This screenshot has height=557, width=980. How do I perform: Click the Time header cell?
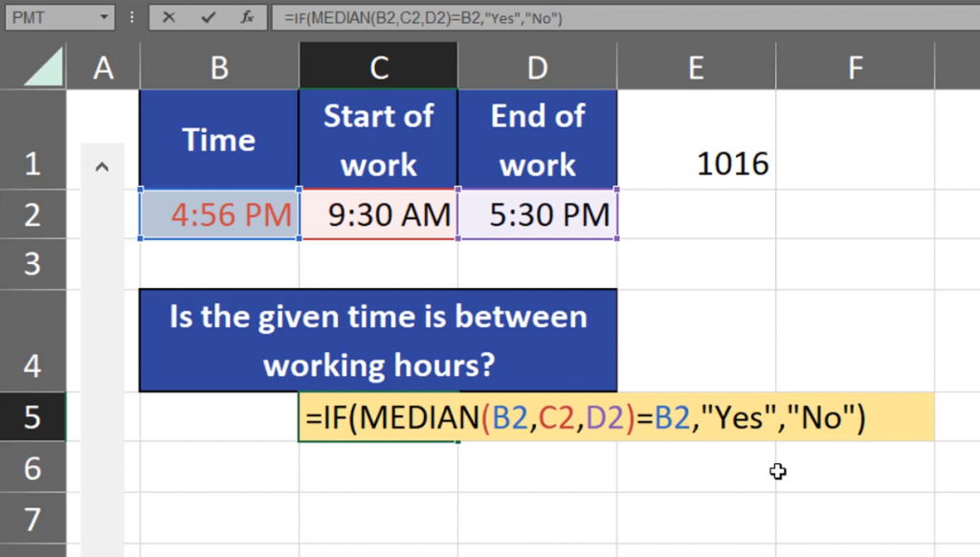[x=219, y=139]
